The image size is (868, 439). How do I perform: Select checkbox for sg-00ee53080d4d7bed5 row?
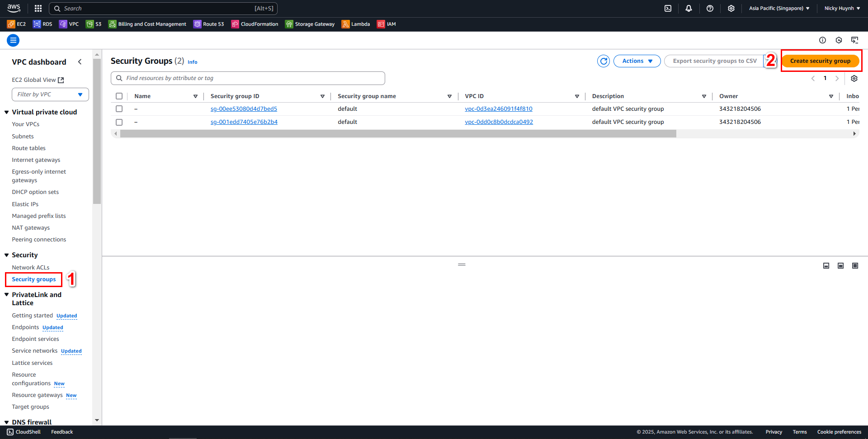point(119,109)
